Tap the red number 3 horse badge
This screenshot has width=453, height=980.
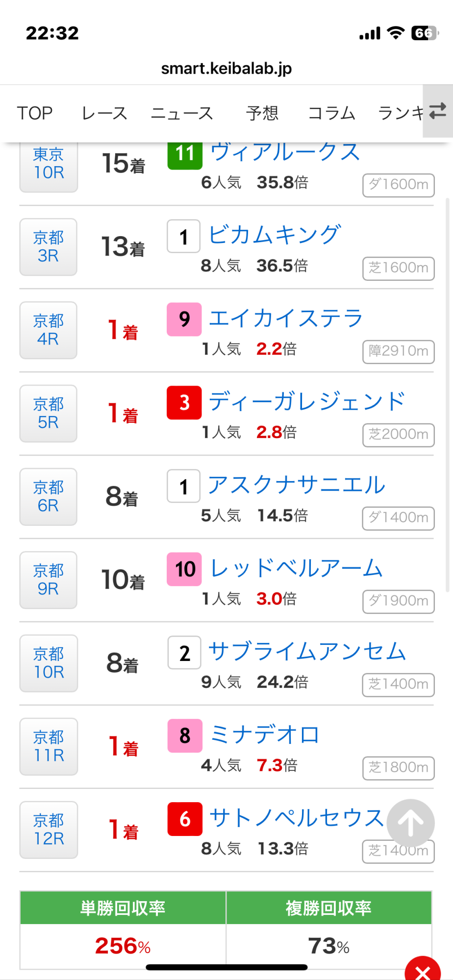(184, 403)
